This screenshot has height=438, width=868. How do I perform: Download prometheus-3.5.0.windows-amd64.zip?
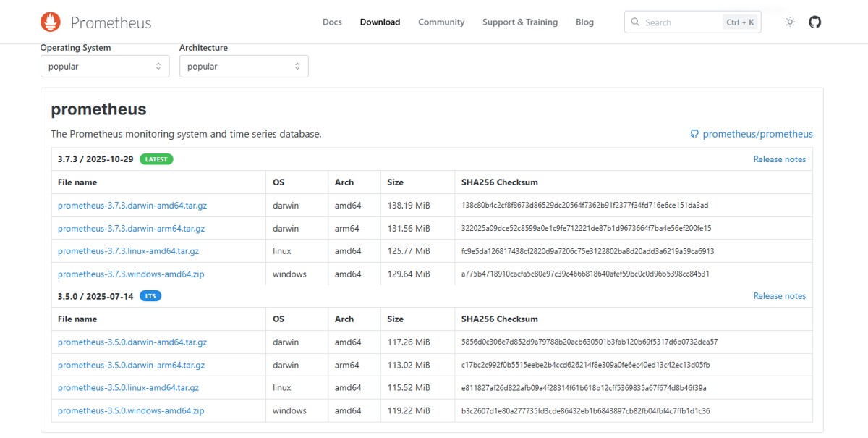(131, 411)
